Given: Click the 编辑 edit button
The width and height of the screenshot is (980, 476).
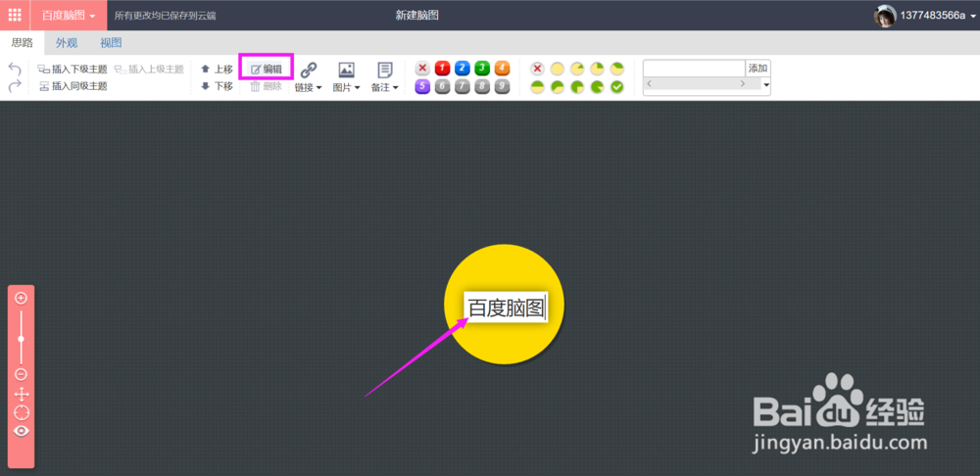Looking at the screenshot, I should (x=267, y=70).
